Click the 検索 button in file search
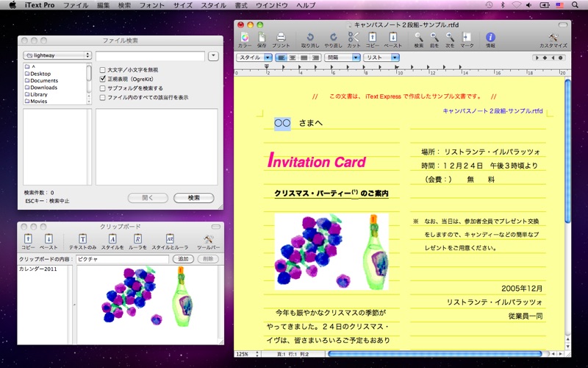 [x=194, y=198]
